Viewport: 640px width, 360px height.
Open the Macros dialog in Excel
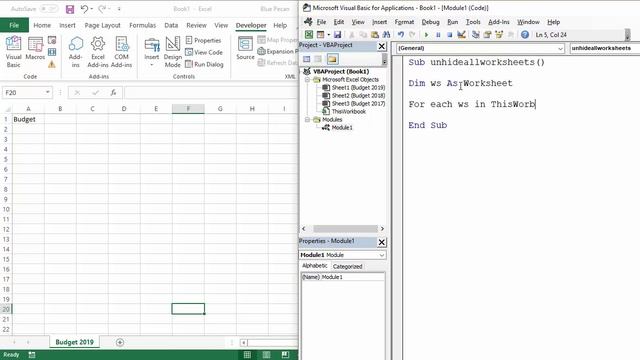coord(35,49)
